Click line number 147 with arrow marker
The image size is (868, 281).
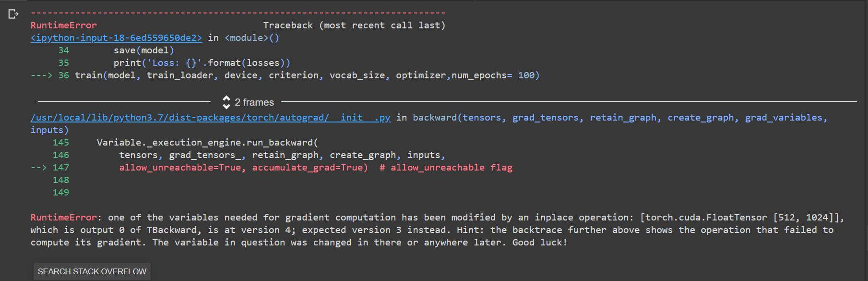pyautogui.click(x=61, y=168)
